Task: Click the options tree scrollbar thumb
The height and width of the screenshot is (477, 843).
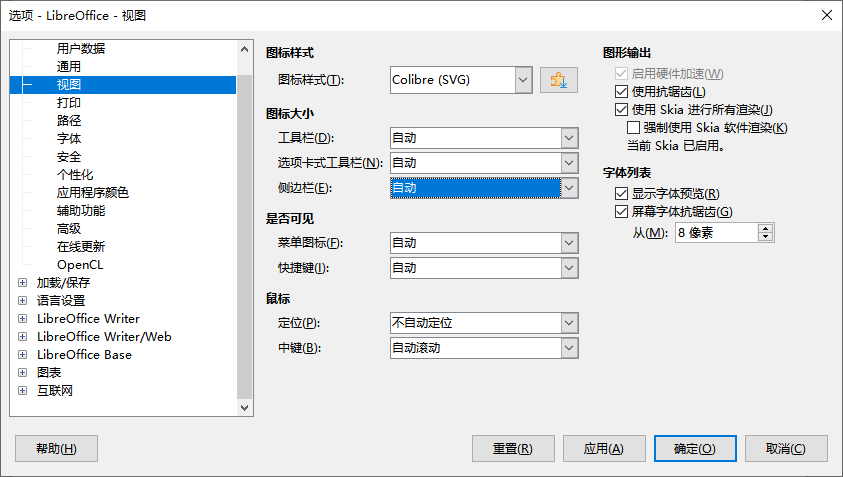Action: pos(245,237)
